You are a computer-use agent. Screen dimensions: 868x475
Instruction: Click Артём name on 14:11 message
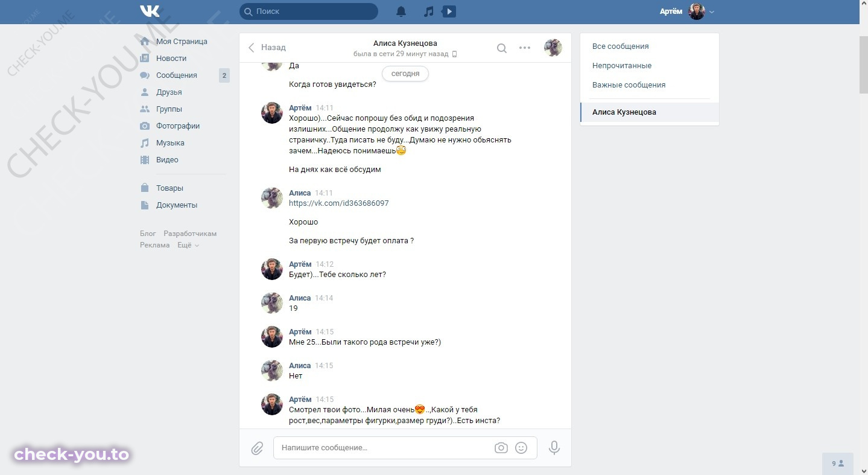click(x=300, y=108)
